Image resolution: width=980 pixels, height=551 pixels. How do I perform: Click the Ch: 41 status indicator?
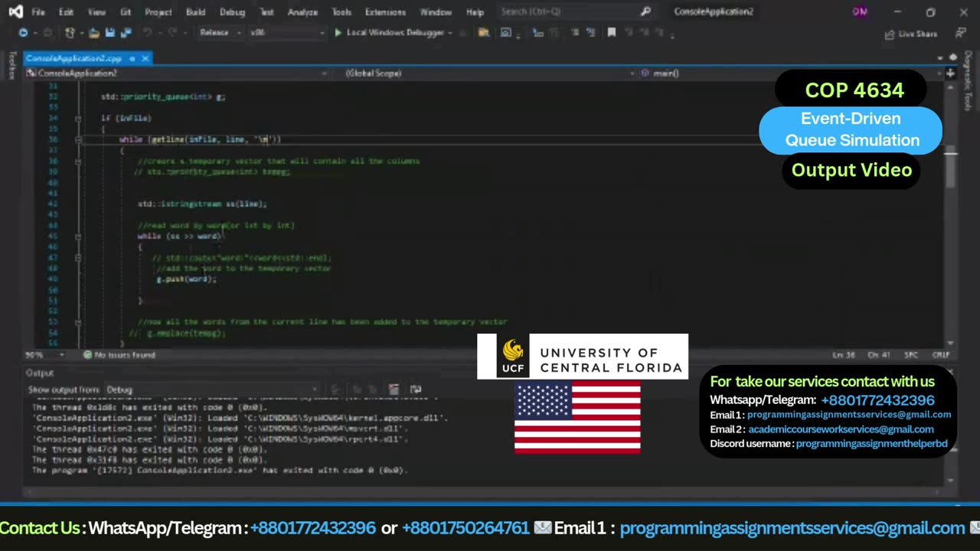(x=878, y=355)
